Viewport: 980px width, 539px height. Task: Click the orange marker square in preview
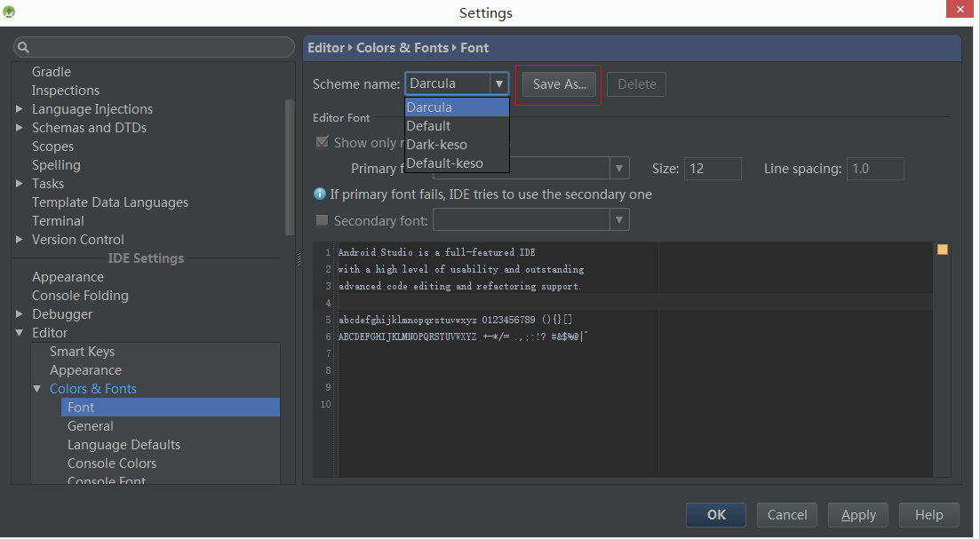(x=943, y=250)
